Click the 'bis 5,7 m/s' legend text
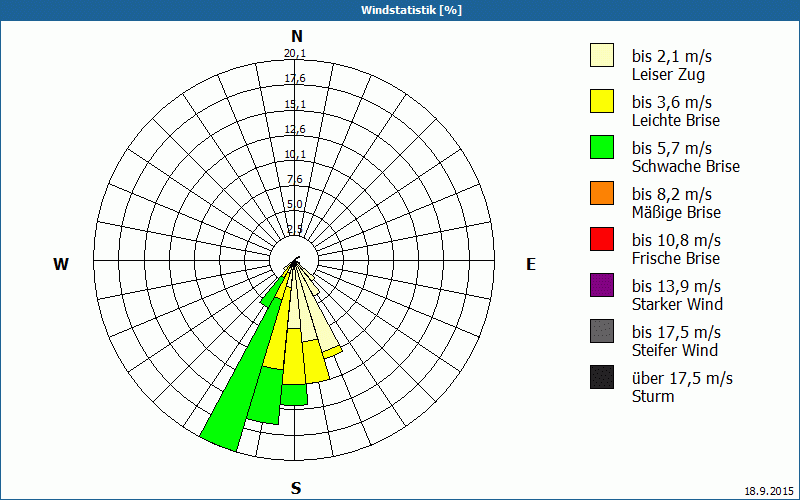Viewport: 800px width, 500px height. click(672, 148)
